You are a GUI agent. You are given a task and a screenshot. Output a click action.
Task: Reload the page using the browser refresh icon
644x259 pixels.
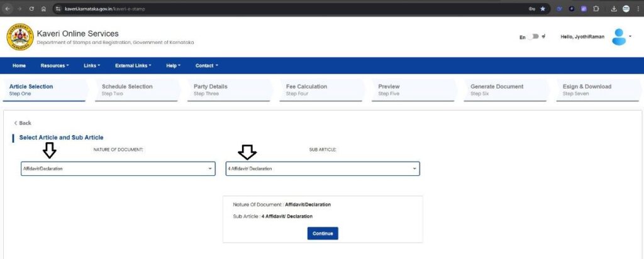click(x=31, y=9)
